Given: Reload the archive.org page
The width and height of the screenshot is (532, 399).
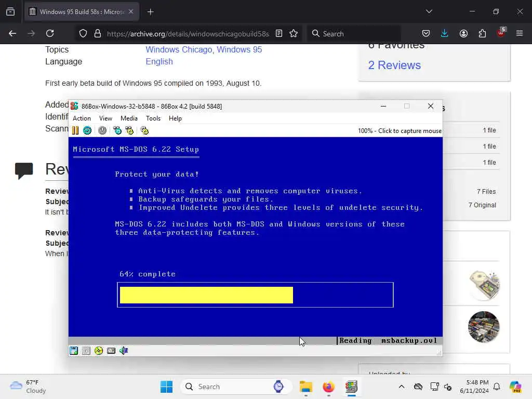Looking at the screenshot, I should [50, 34].
